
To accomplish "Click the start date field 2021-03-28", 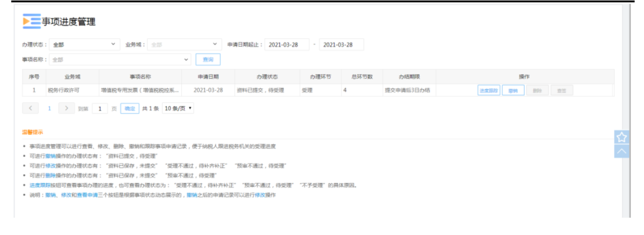I will pos(287,45).
